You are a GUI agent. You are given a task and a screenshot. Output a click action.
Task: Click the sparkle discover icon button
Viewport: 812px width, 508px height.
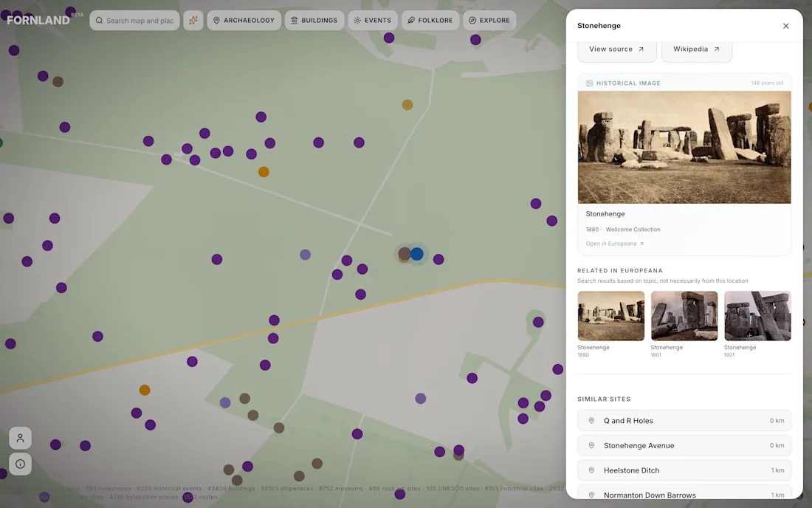click(193, 20)
